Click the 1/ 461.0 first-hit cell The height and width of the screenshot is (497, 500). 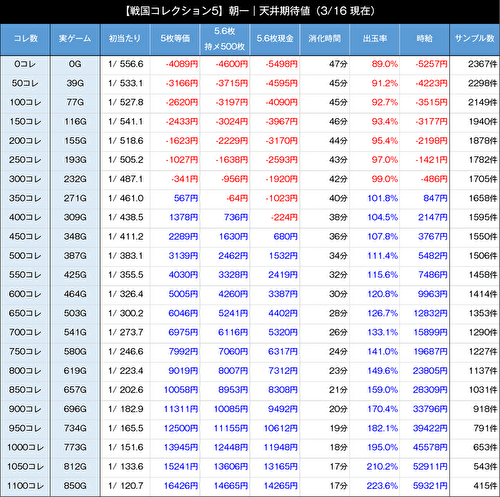pos(126,198)
